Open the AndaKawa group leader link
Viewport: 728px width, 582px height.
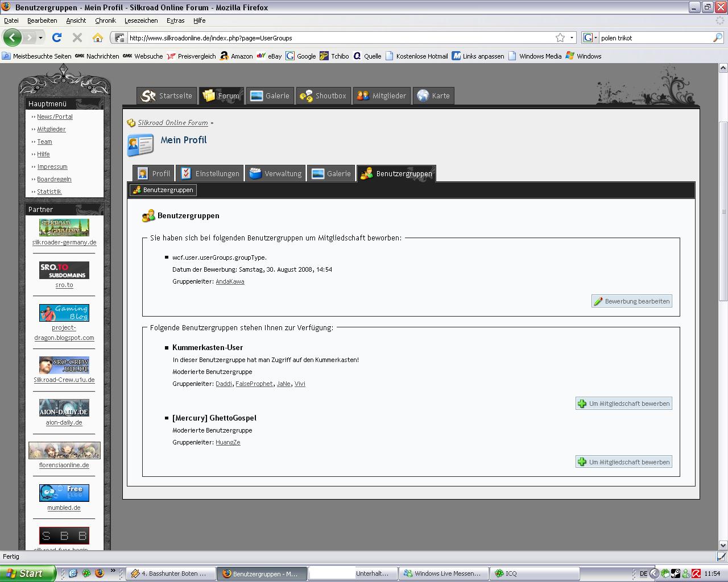[230, 282]
